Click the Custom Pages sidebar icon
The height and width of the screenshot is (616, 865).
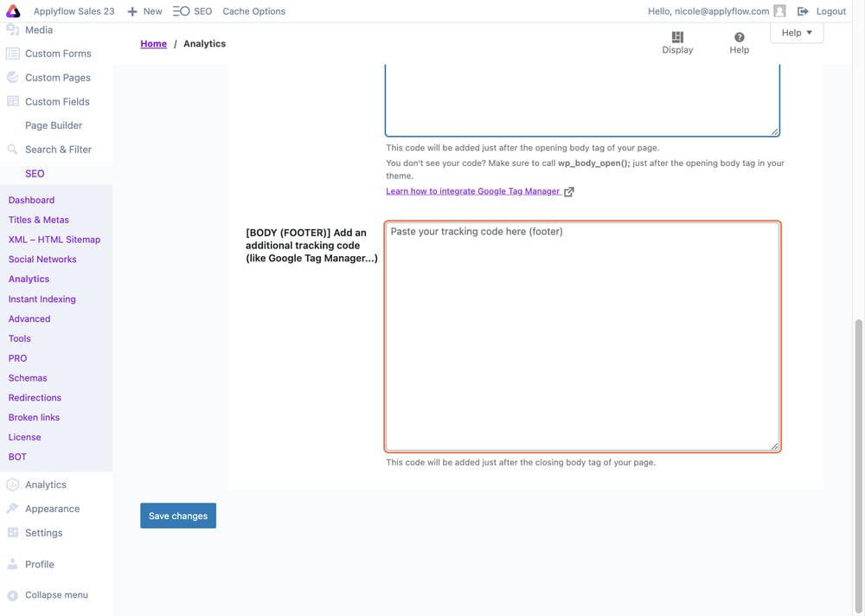(12, 77)
